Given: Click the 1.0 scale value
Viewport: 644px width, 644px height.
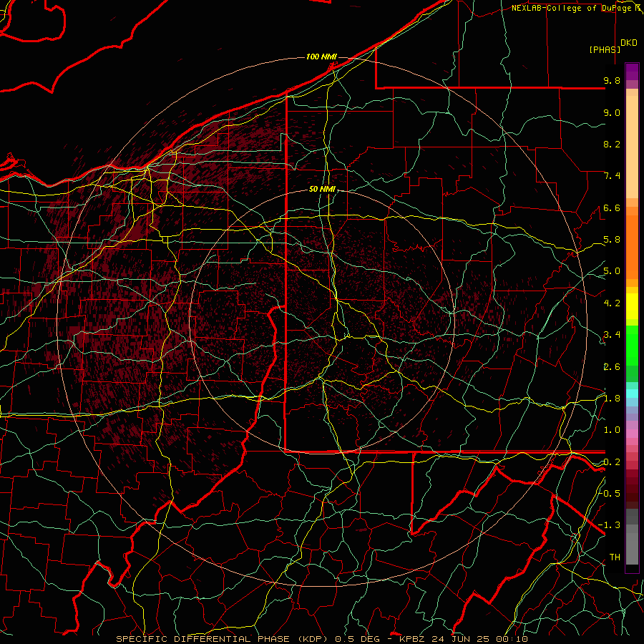Looking at the screenshot, I should pos(612,430).
